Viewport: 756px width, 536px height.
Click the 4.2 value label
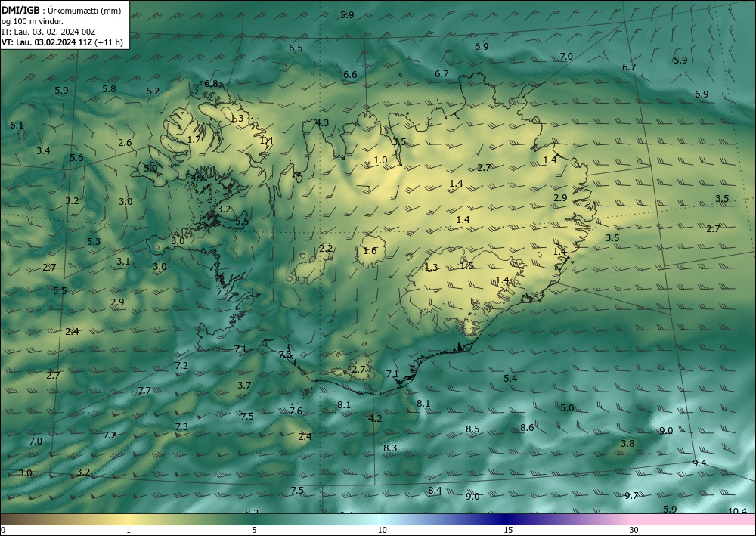(x=375, y=418)
